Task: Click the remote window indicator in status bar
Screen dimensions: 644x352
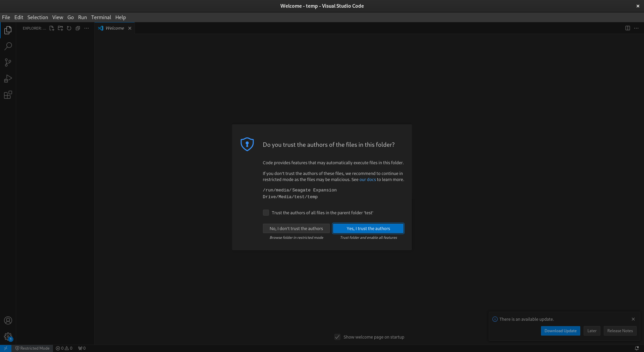Action: (6, 348)
